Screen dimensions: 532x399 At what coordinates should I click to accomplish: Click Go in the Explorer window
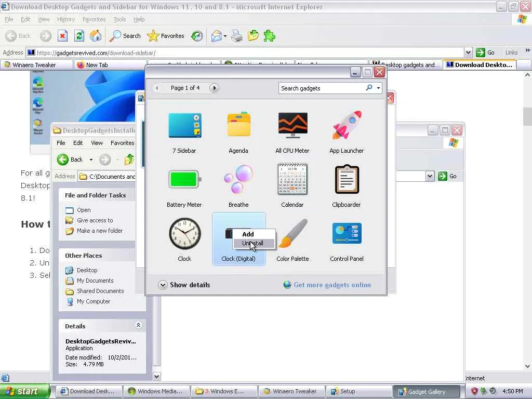point(447,176)
